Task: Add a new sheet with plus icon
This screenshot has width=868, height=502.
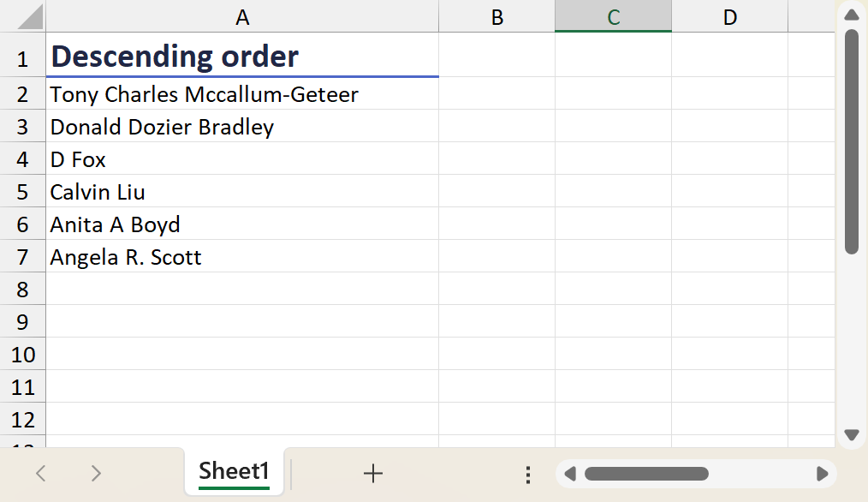Action: click(373, 473)
